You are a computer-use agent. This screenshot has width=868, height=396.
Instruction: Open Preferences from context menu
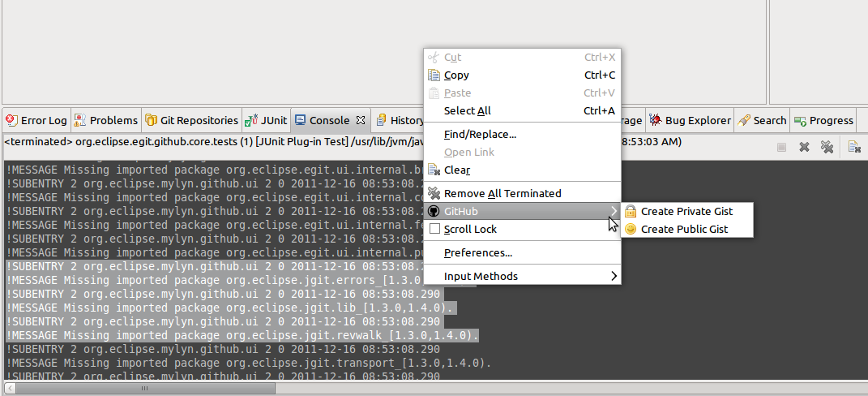click(522, 252)
